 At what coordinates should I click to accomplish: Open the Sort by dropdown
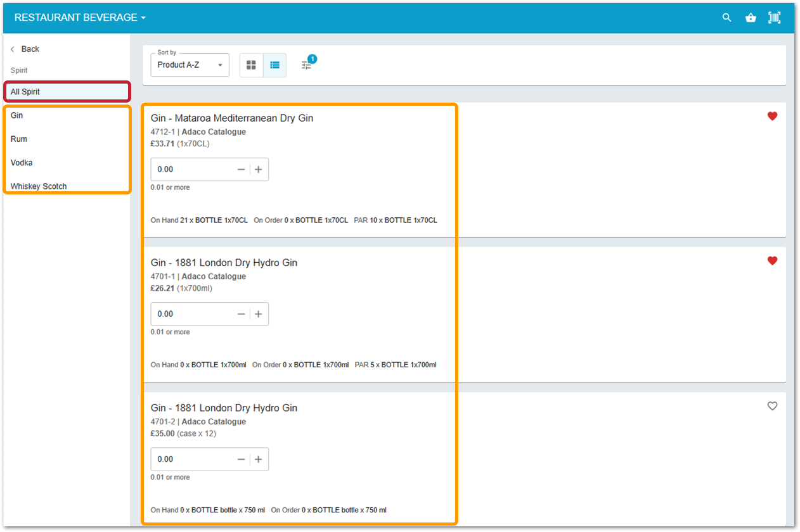190,65
